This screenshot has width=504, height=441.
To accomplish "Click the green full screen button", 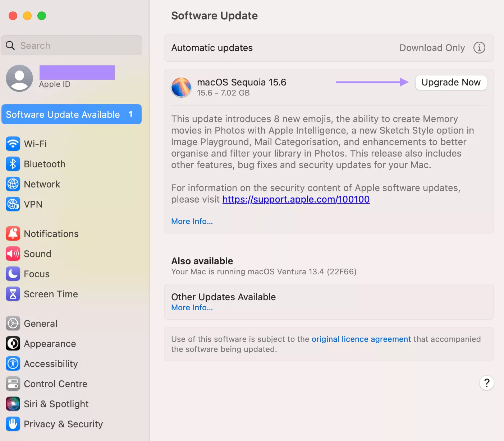I will (42, 16).
